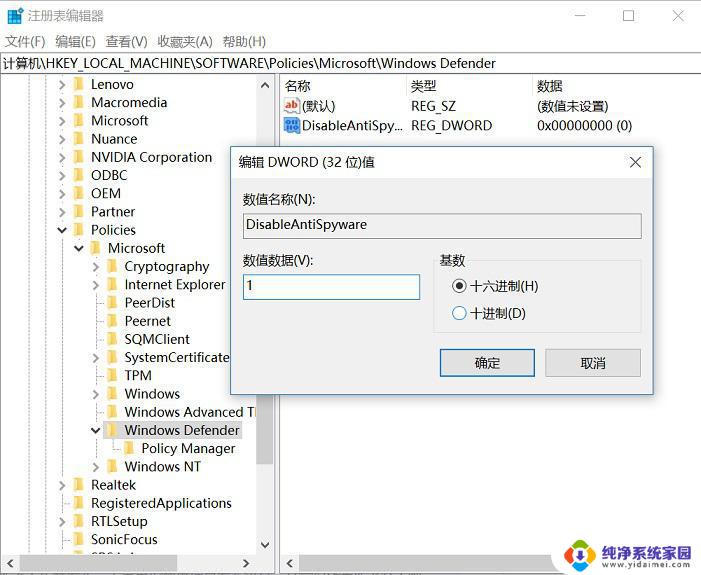Click the Realtek folder icon
Screen dimensions: 701x575
click(x=79, y=485)
